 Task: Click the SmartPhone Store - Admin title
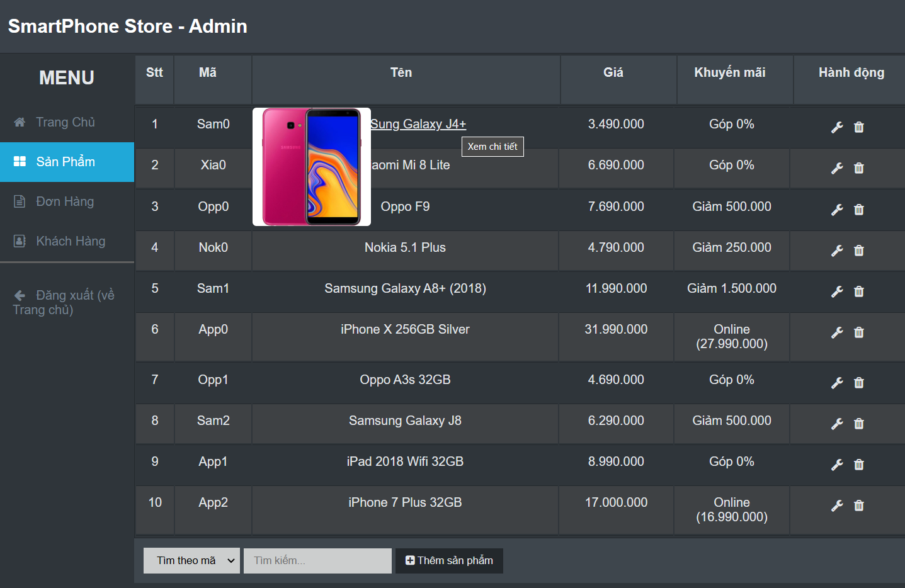coord(127,26)
